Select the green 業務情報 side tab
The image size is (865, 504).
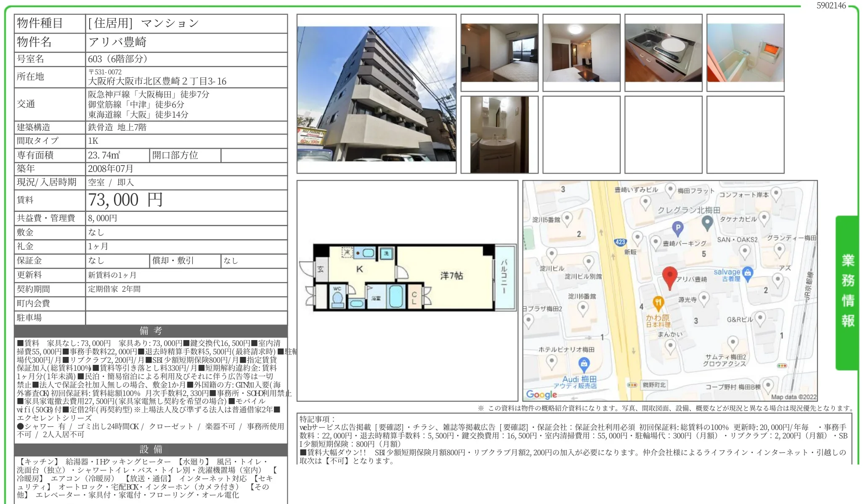847,291
